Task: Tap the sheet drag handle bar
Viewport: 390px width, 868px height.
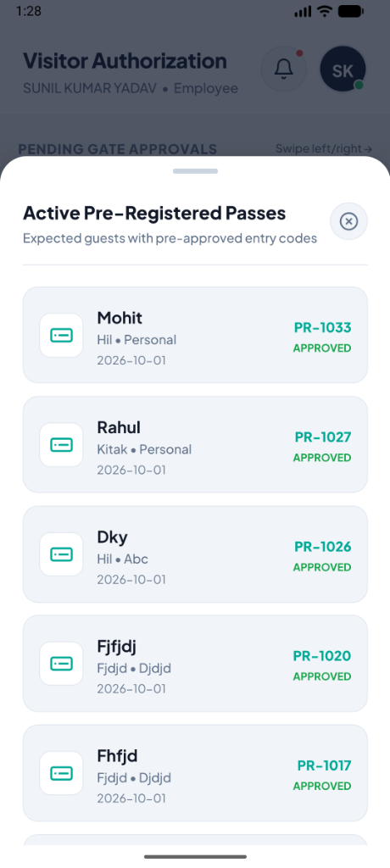Action: coord(195,171)
